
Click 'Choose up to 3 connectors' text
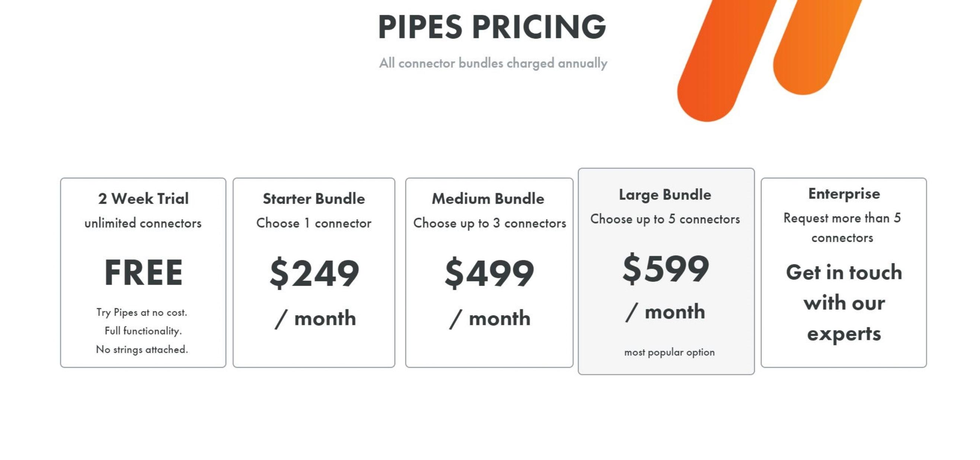pyautogui.click(x=489, y=223)
